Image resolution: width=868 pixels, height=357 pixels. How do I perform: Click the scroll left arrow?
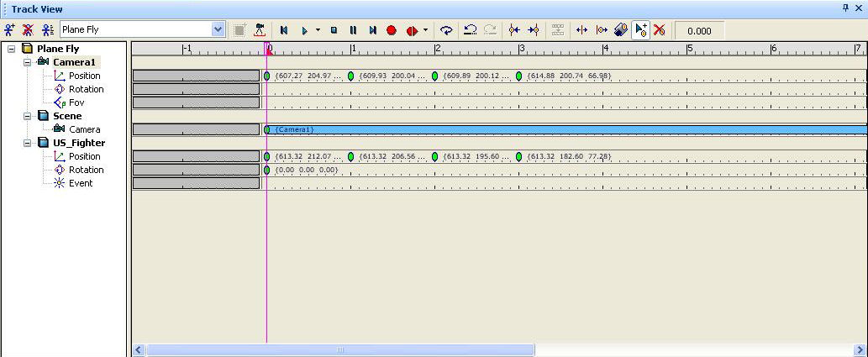pos(139,350)
